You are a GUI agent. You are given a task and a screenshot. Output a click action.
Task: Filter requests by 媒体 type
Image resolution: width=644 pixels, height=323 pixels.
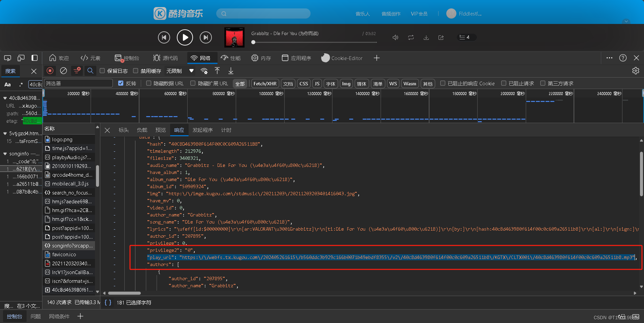pyautogui.click(x=361, y=84)
